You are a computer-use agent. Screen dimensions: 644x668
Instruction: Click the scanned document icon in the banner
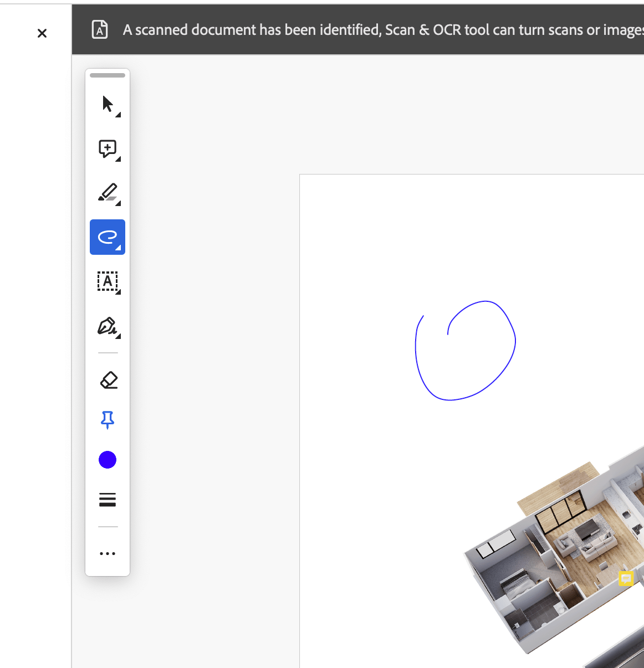click(99, 30)
